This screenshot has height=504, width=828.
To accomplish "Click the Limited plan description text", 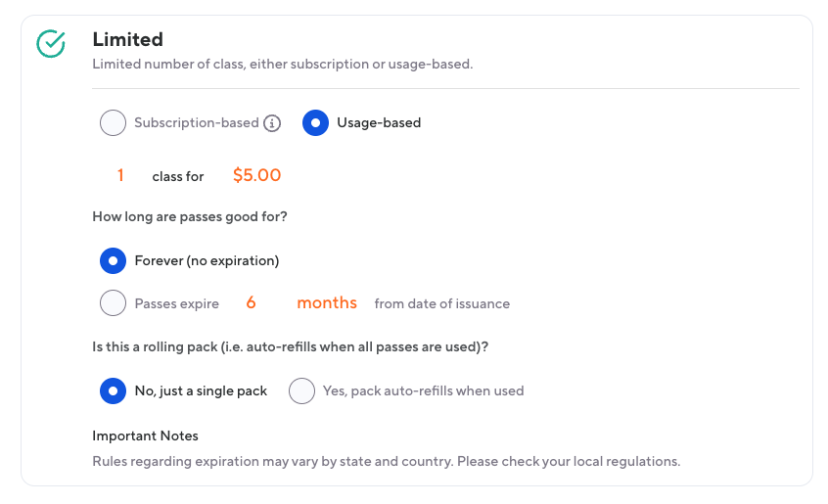I will click(282, 65).
